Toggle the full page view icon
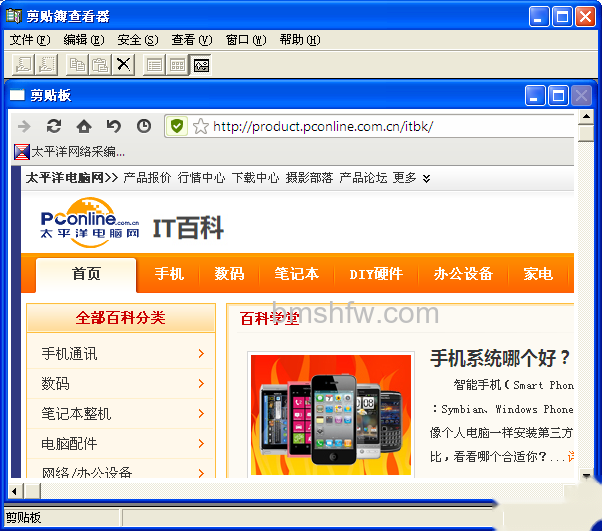Viewport: 602px width, 531px height. click(x=201, y=65)
